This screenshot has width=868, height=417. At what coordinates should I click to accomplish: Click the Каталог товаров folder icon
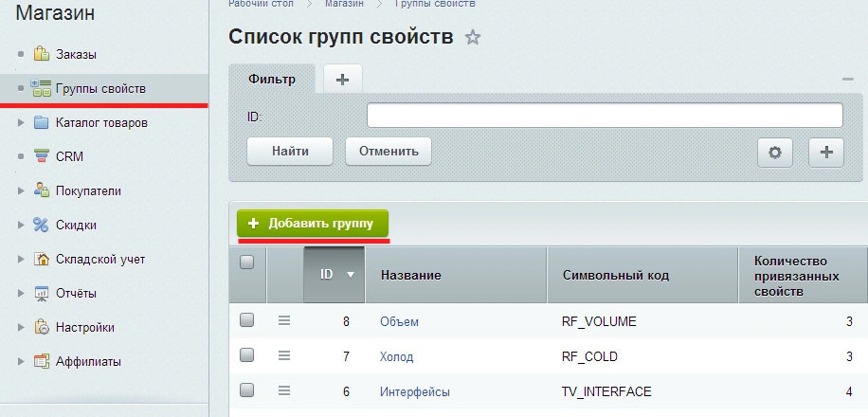coord(42,122)
